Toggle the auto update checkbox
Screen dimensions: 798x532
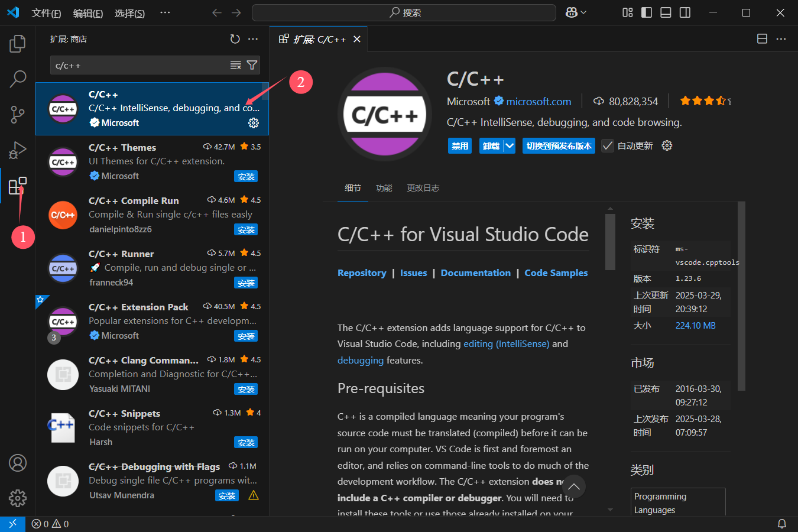(x=608, y=145)
